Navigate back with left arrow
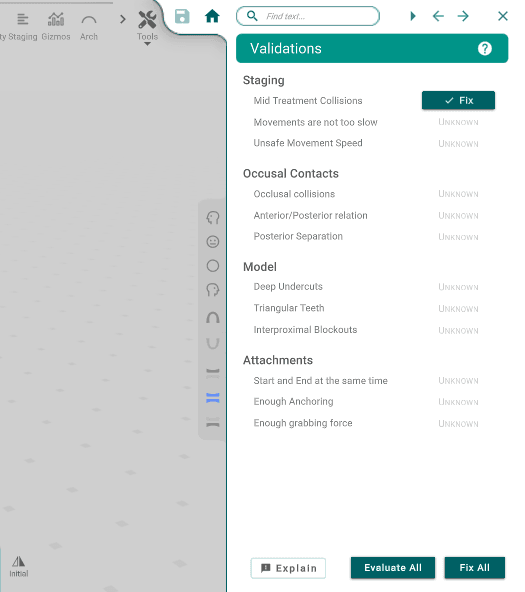 point(438,16)
